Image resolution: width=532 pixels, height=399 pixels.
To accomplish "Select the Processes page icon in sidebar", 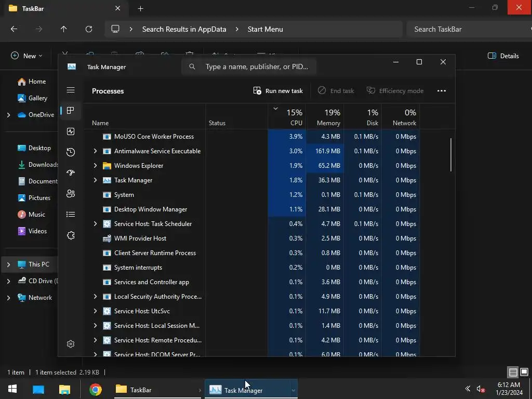I will 71,110.
